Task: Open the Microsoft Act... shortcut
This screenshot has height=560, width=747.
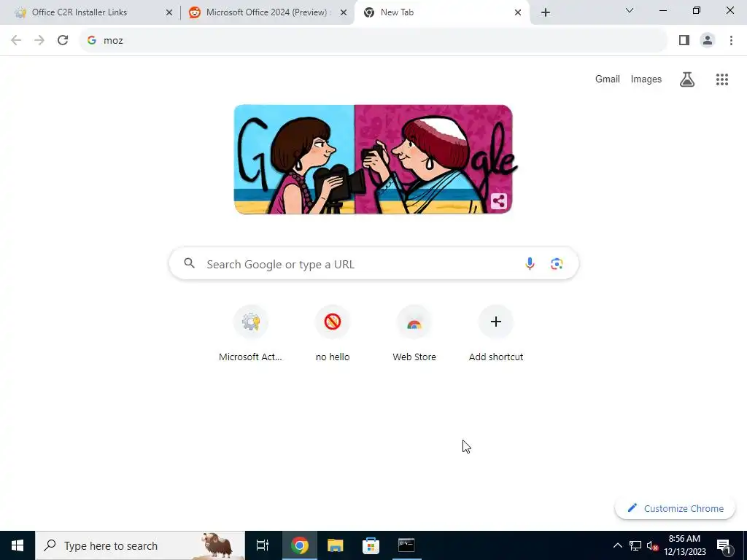Action: [251, 334]
